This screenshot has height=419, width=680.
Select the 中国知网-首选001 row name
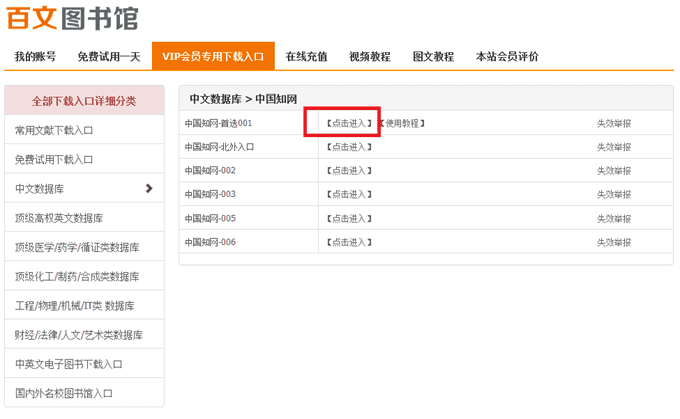click(218, 123)
